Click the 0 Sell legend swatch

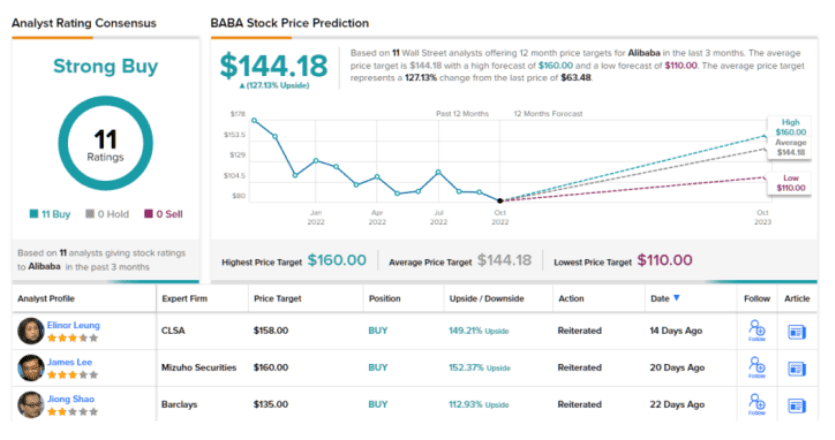[149, 213]
